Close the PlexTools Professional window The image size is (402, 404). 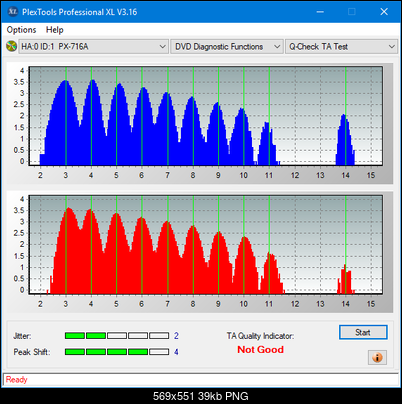point(384,12)
